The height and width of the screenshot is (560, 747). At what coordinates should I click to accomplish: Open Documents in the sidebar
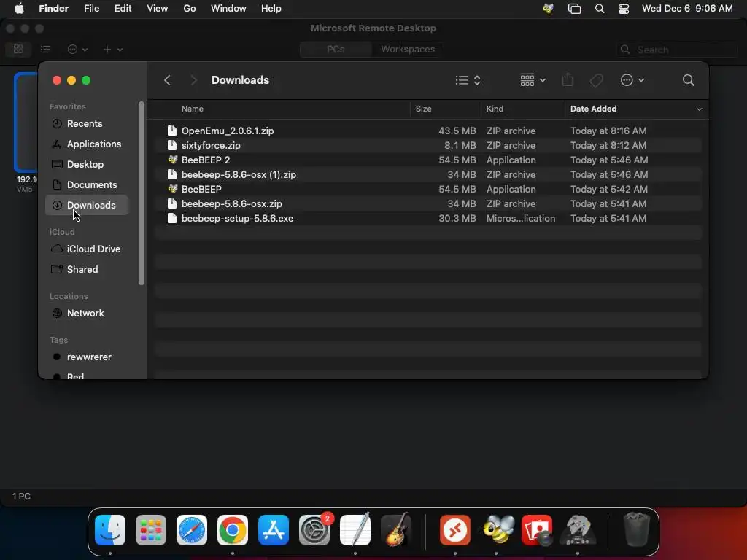point(87,184)
